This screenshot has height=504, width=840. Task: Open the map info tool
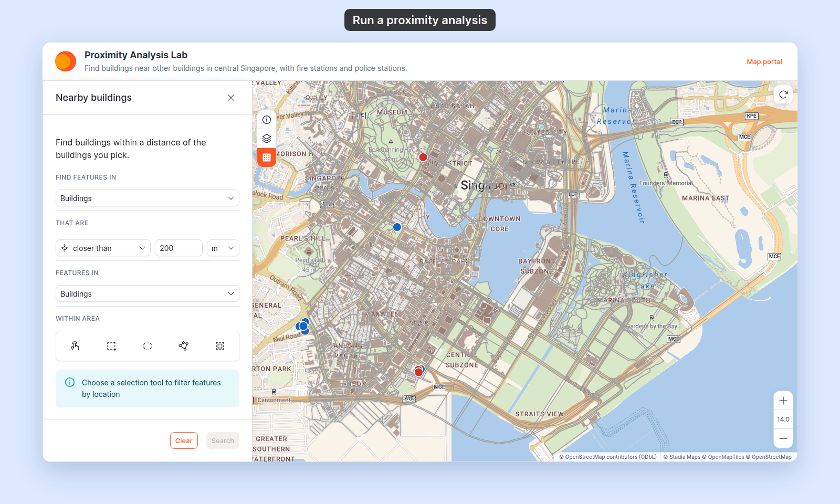pyautogui.click(x=267, y=120)
